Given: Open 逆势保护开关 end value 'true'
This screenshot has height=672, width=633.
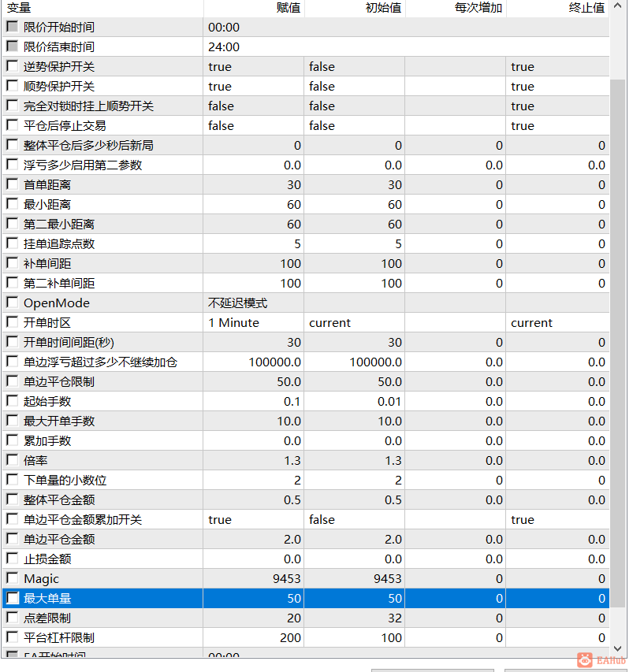Looking at the screenshot, I should point(557,66).
